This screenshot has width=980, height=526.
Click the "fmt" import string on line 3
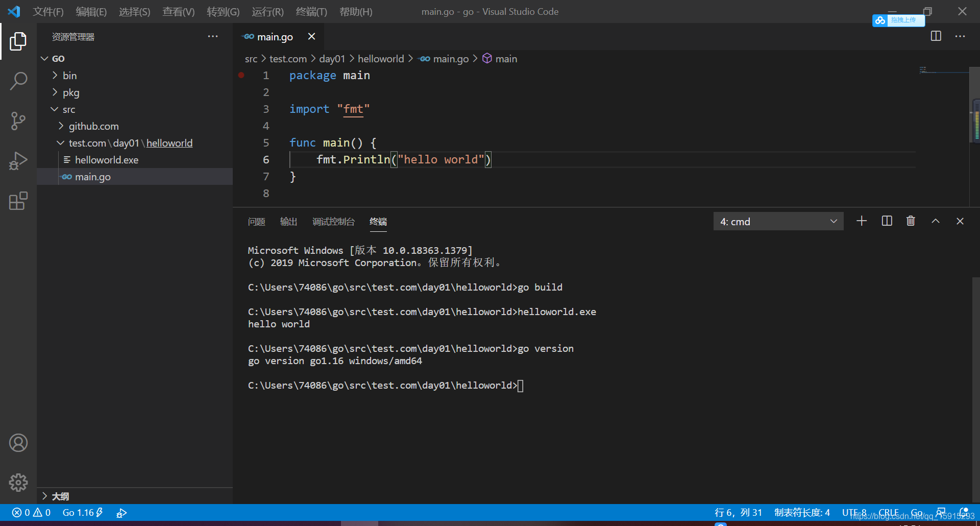pos(353,109)
